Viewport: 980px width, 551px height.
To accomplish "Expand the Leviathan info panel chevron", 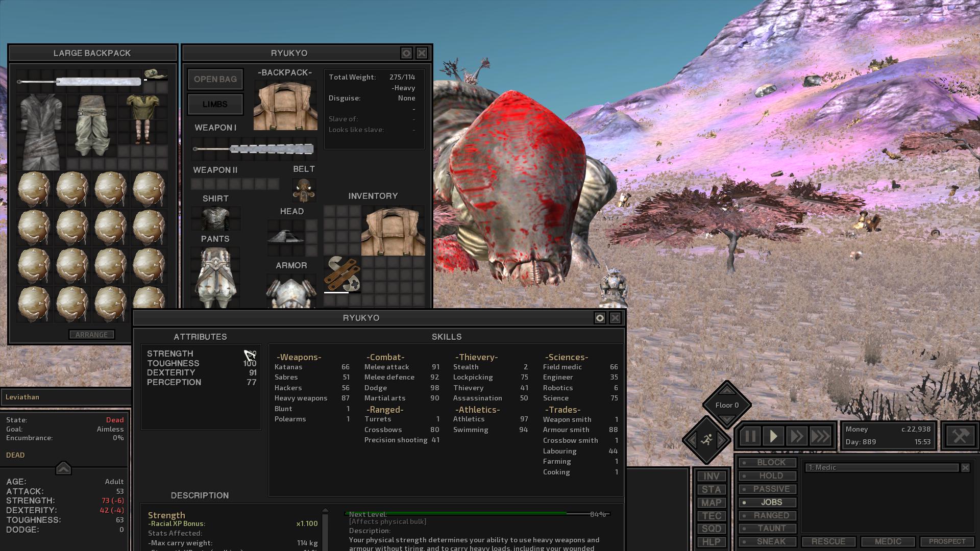I will tap(63, 468).
